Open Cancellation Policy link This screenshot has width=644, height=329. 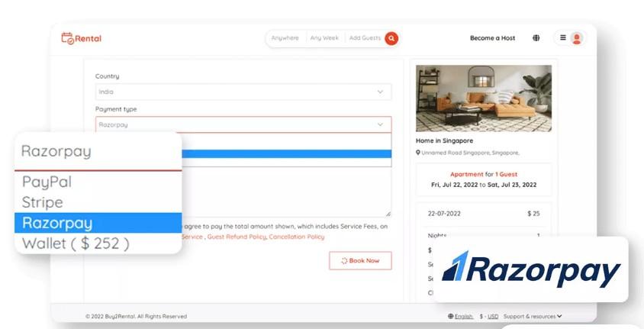coord(297,237)
